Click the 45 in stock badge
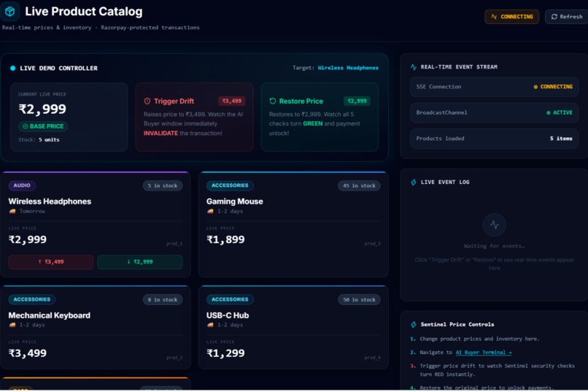The width and height of the screenshot is (588, 392). coord(359,185)
